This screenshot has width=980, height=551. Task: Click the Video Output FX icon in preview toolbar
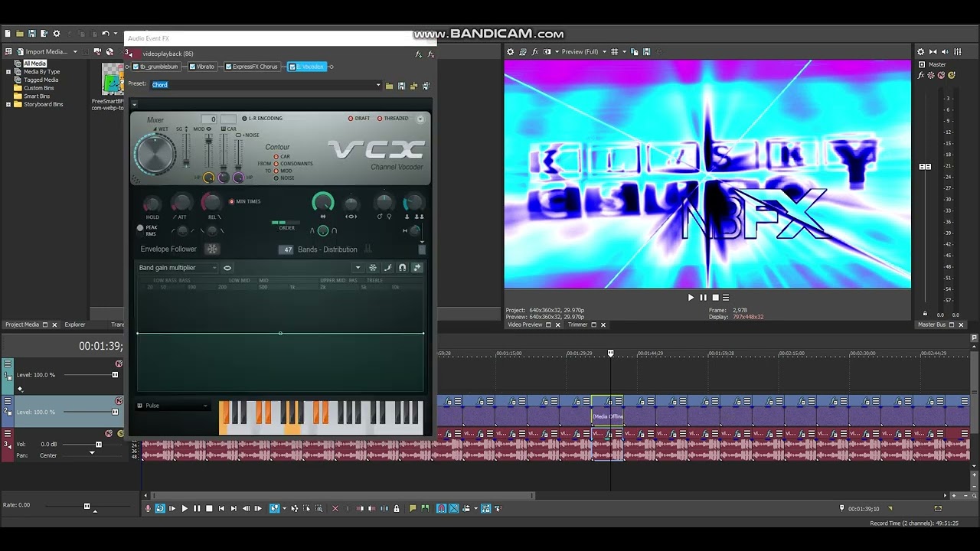coord(534,52)
